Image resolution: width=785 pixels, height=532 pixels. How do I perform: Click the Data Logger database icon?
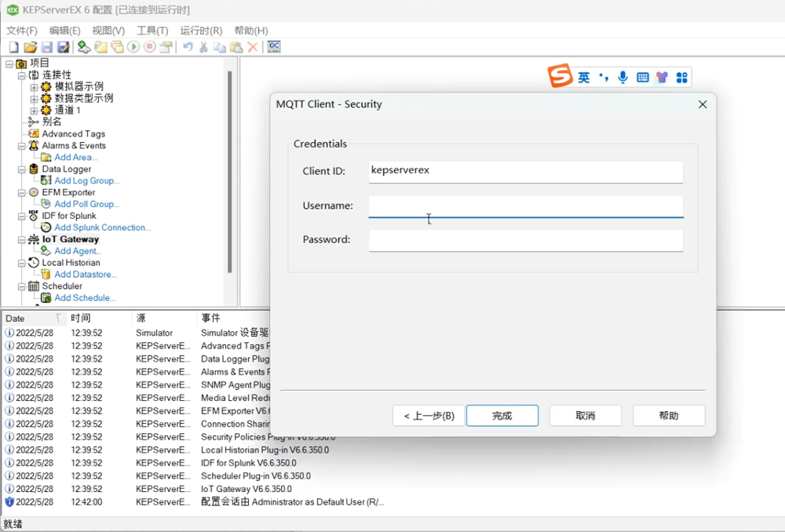tap(34, 169)
